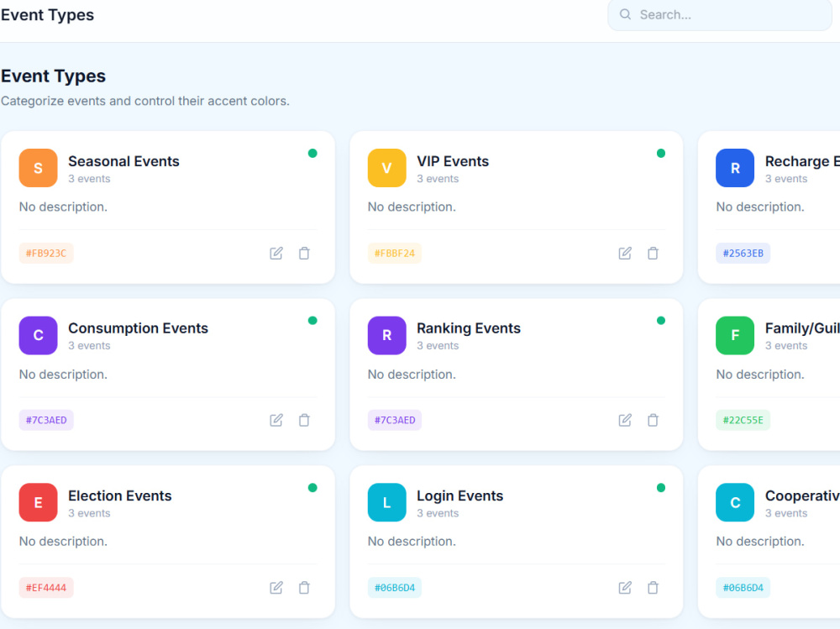
Task: Click Ranking Events green status dot
Action: coord(661,321)
